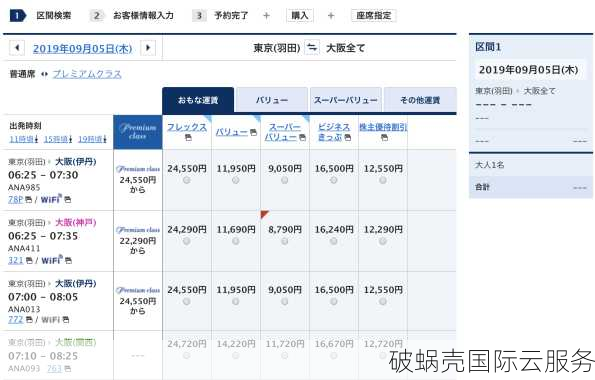The image size is (595, 380).
Task: Click flight number ANA013
Action: 24,309
